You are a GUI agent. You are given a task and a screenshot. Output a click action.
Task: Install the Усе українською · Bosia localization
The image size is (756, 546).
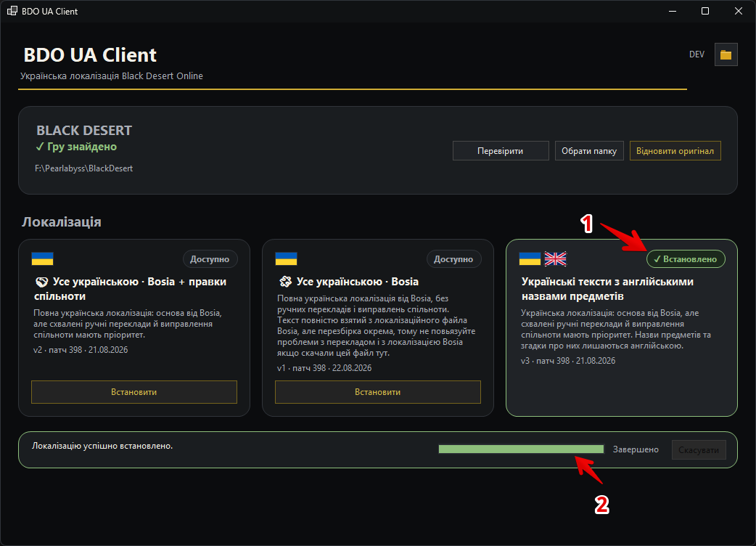click(x=377, y=391)
